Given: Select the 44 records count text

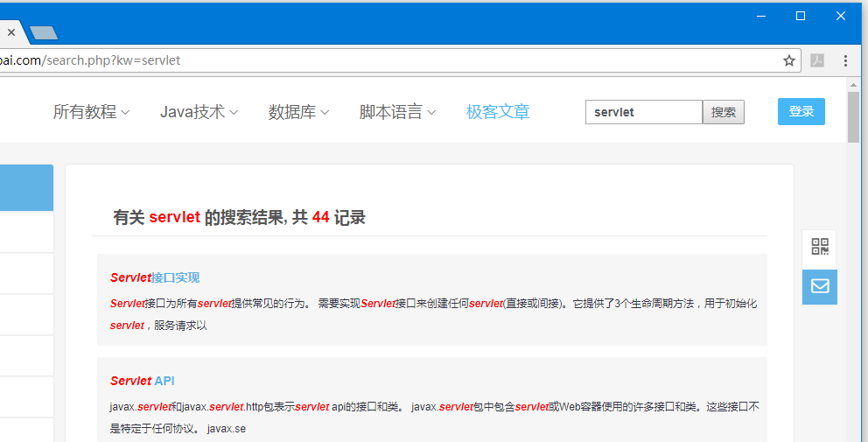Looking at the screenshot, I should (x=320, y=217).
